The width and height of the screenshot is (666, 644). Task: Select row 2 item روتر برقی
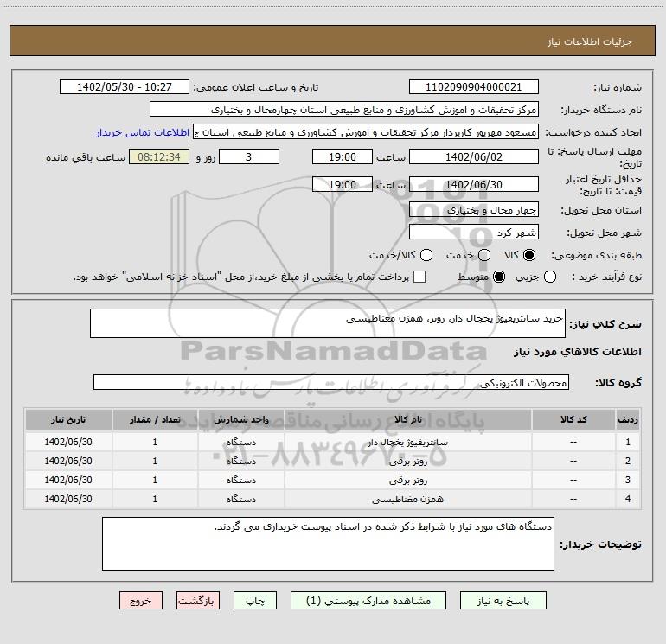tap(407, 461)
